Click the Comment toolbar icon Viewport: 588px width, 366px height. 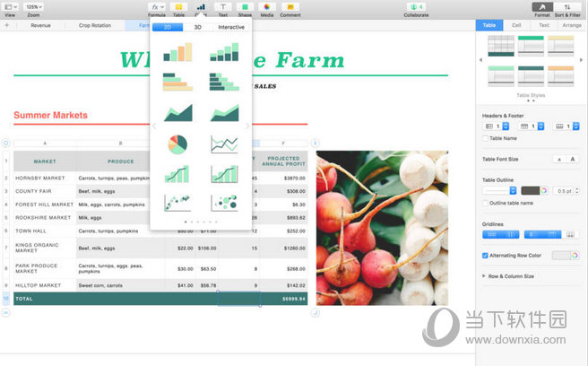[x=290, y=7]
